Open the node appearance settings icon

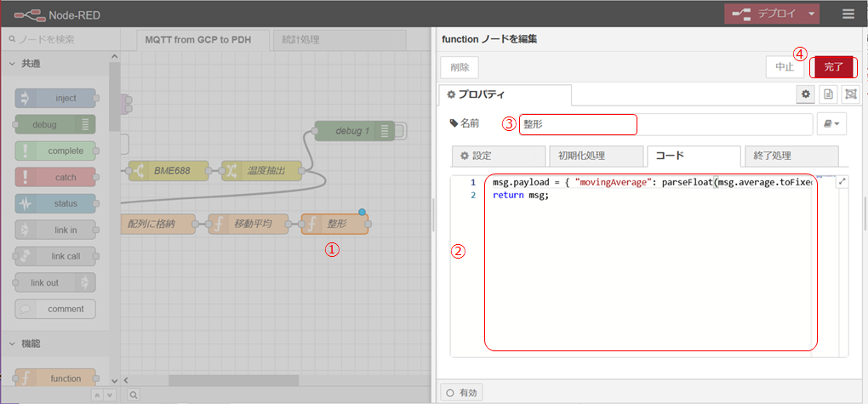[x=849, y=94]
